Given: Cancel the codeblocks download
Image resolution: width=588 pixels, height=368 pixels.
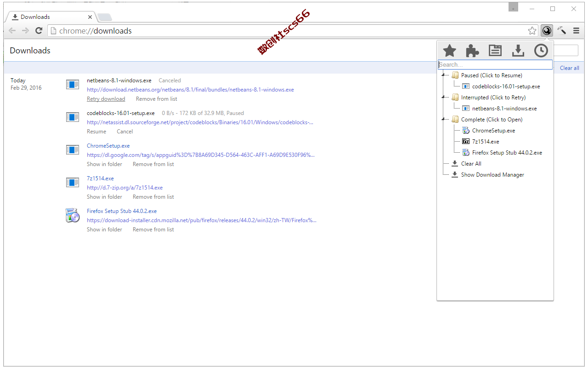Looking at the screenshot, I should [x=124, y=132].
